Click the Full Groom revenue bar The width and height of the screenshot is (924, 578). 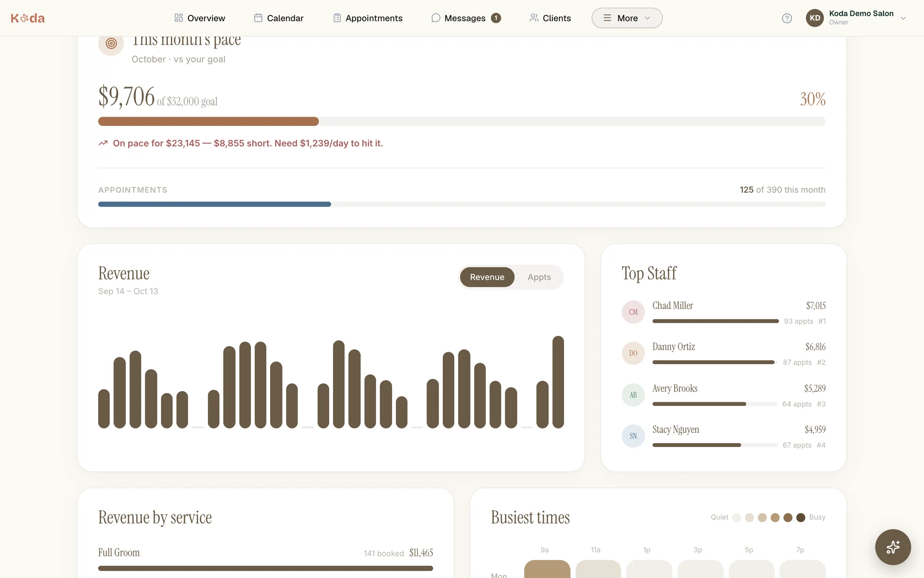(x=265, y=568)
